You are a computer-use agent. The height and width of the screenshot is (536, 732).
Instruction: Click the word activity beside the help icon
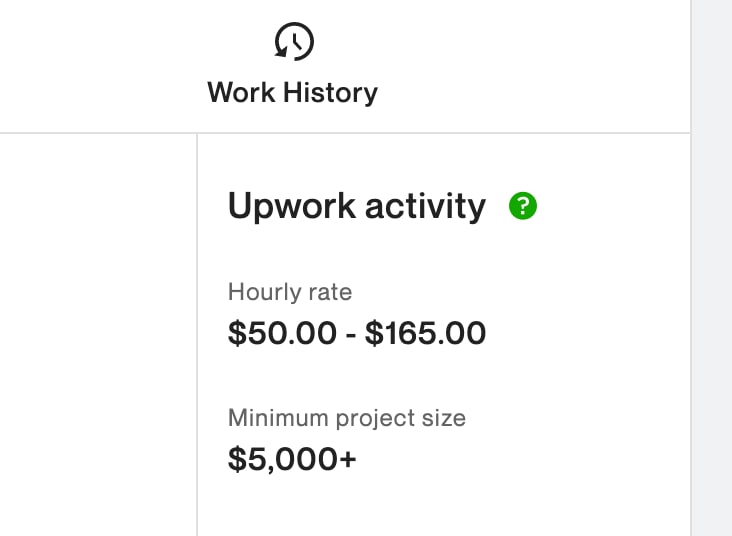click(x=425, y=206)
